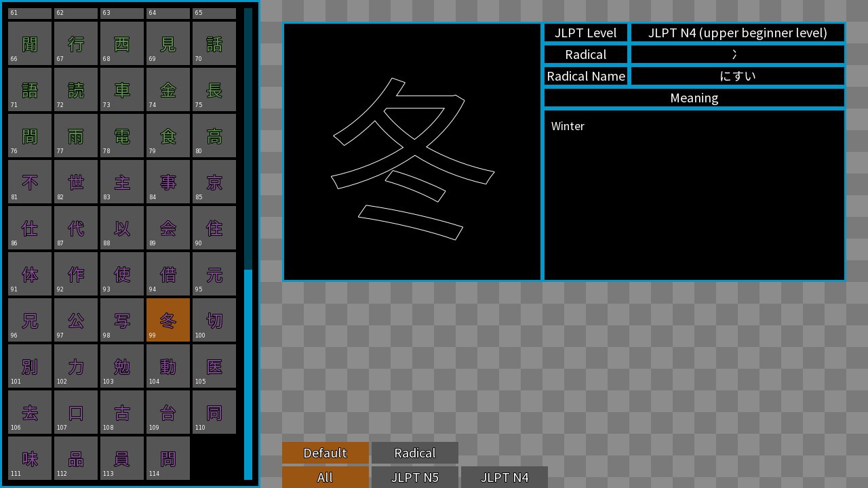Select the kanji 金 numbered 74

click(168, 89)
